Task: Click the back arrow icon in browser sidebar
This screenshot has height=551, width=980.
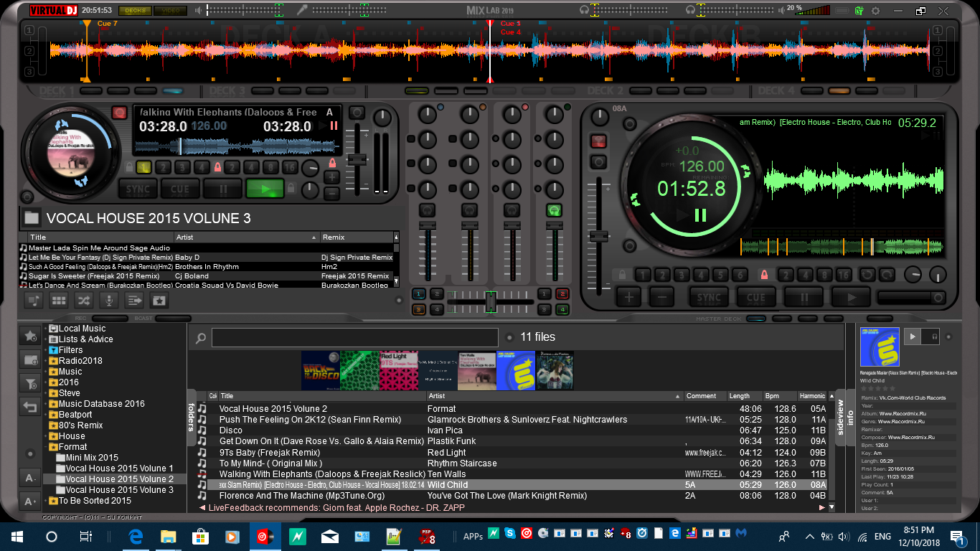Action: coord(29,408)
